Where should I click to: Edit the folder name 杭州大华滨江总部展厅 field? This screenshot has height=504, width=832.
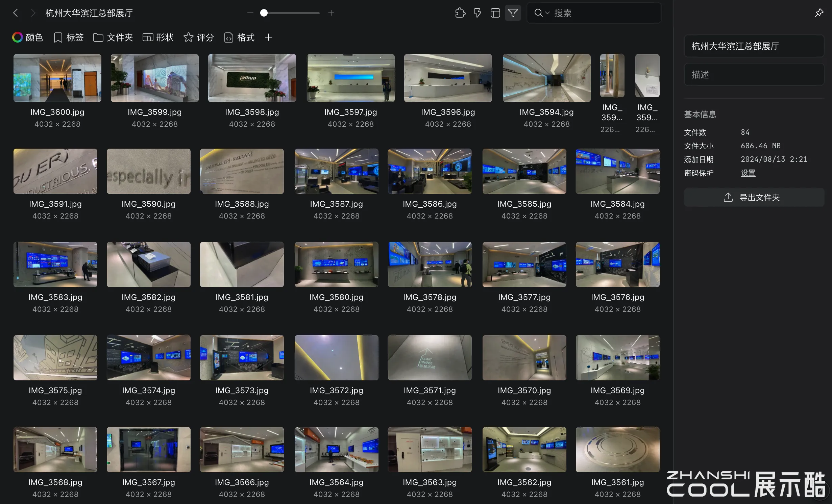coord(754,46)
